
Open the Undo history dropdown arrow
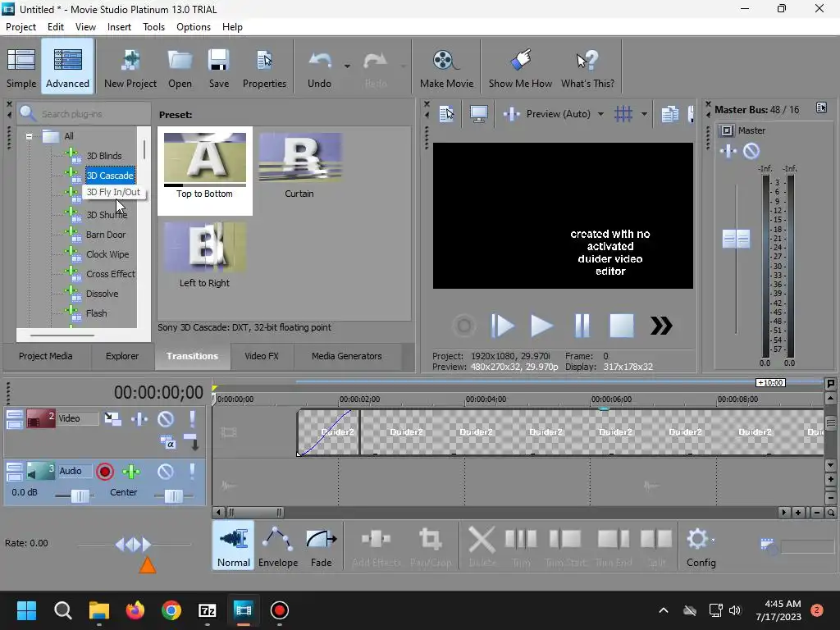click(x=347, y=66)
